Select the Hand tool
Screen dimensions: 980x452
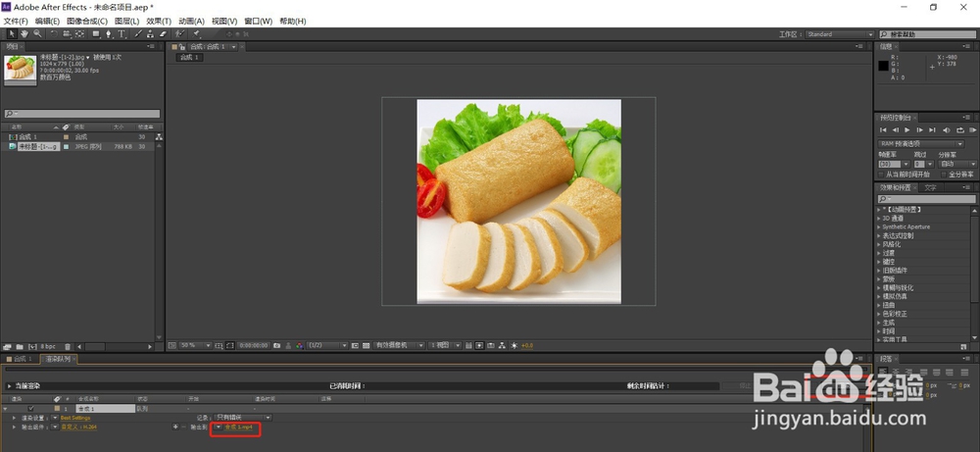tap(24, 33)
